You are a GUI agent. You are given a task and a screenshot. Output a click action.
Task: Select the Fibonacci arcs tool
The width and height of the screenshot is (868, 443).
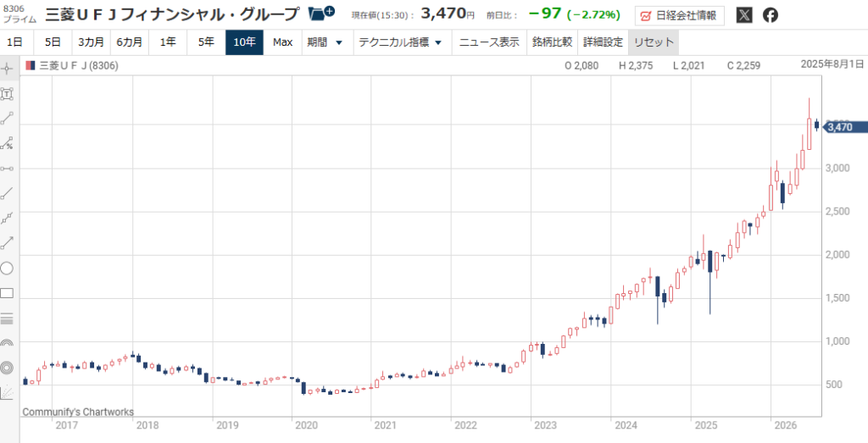7,343
